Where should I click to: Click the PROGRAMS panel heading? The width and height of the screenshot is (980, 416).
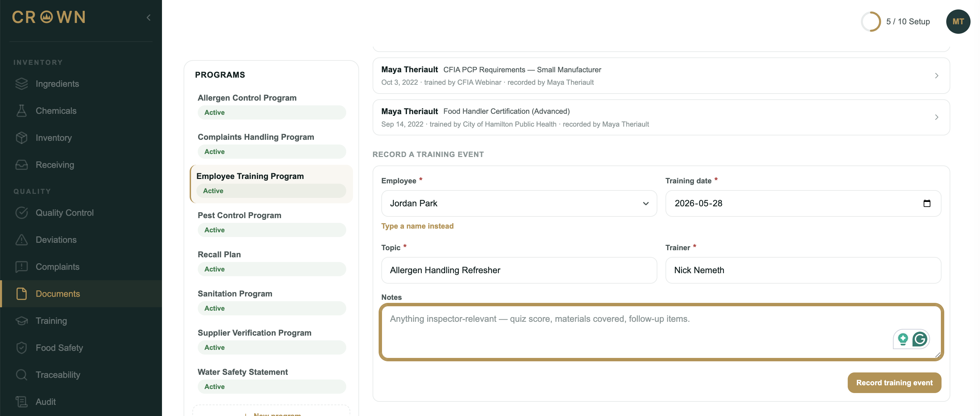click(x=220, y=75)
